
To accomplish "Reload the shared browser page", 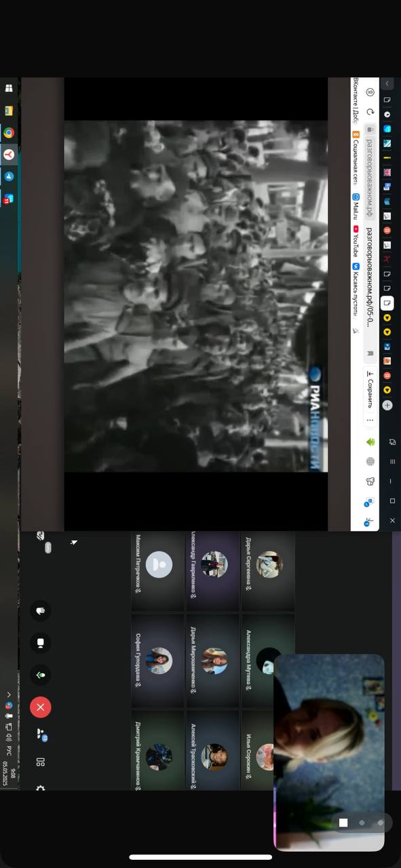I will 370,112.
